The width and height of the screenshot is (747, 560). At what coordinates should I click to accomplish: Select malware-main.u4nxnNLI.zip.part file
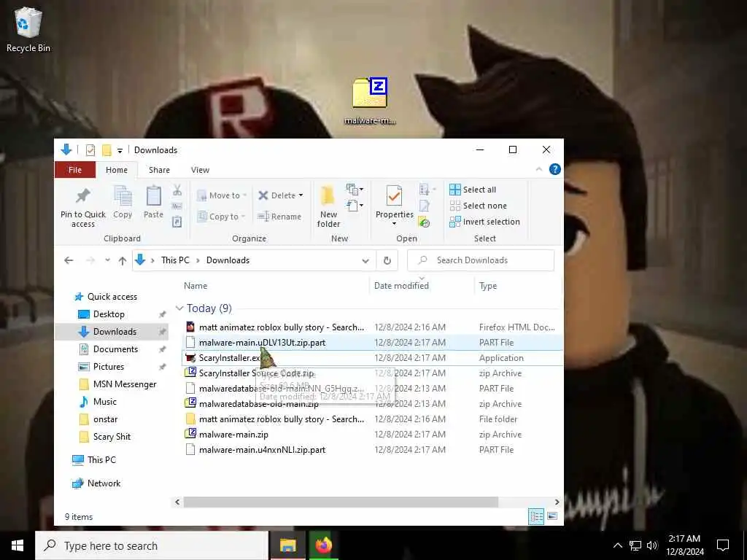tap(262, 449)
